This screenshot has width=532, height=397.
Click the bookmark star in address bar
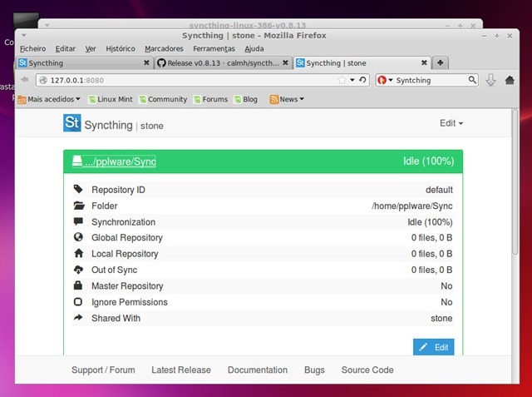point(342,80)
